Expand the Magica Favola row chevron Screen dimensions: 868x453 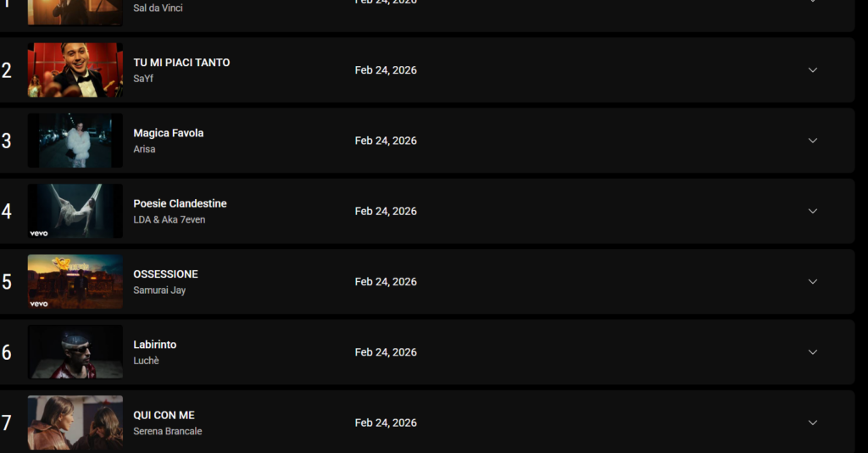point(812,141)
